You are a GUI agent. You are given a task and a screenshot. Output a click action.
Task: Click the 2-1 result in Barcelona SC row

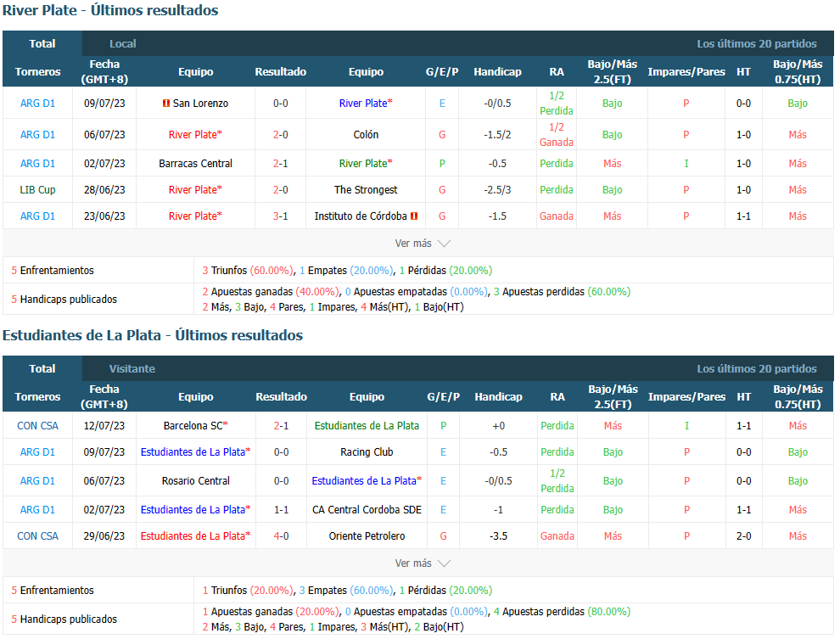coord(281,426)
